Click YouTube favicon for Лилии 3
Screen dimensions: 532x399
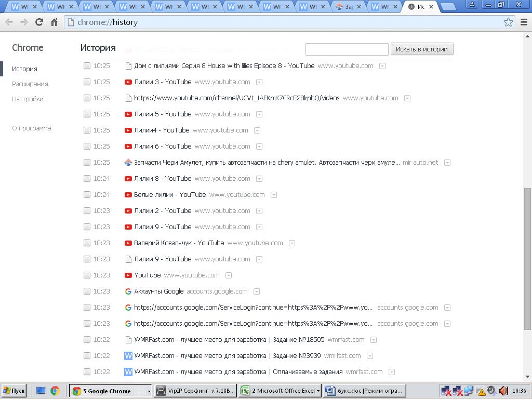(128, 82)
